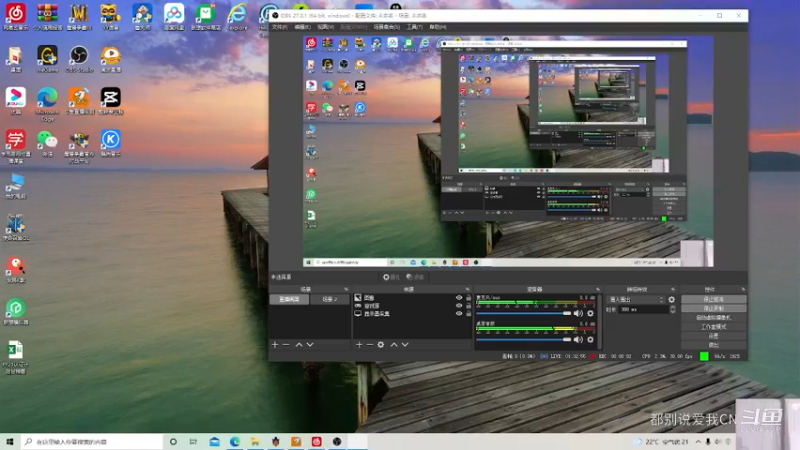Open the Youku desktop shortcut
The height and width of the screenshot is (450, 800).
(x=16, y=101)
